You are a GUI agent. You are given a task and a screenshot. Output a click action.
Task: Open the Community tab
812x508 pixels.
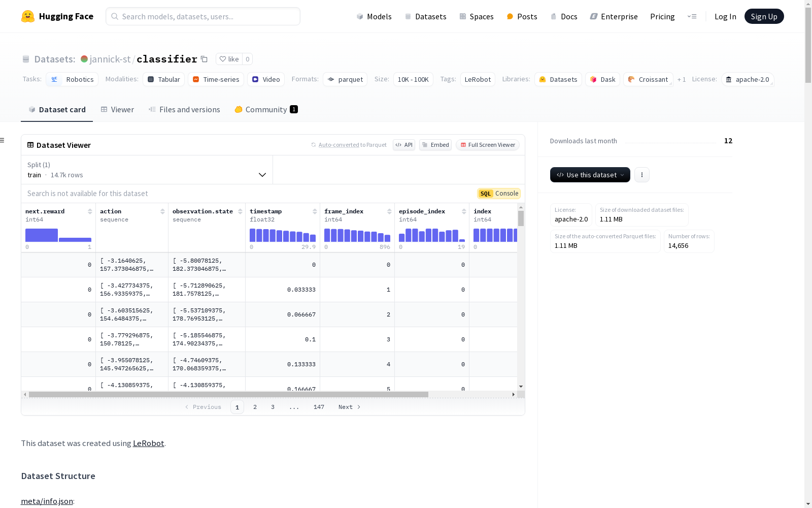[x=266, y=110]
